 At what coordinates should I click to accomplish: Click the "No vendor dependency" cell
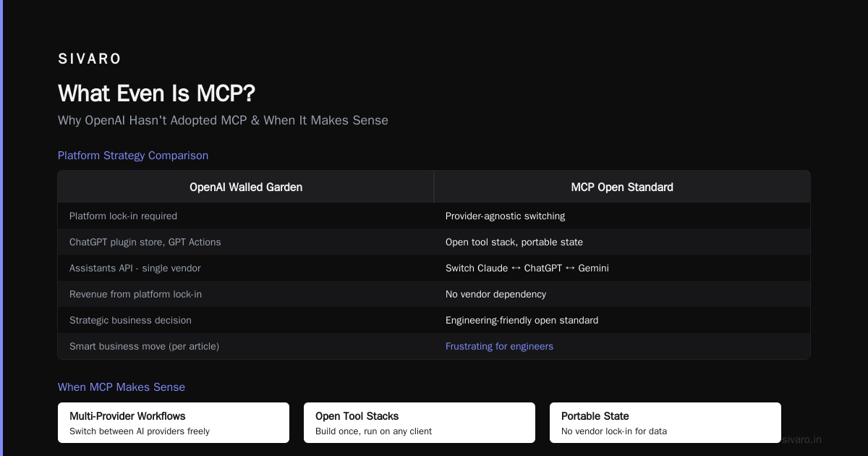coord(622,294)
